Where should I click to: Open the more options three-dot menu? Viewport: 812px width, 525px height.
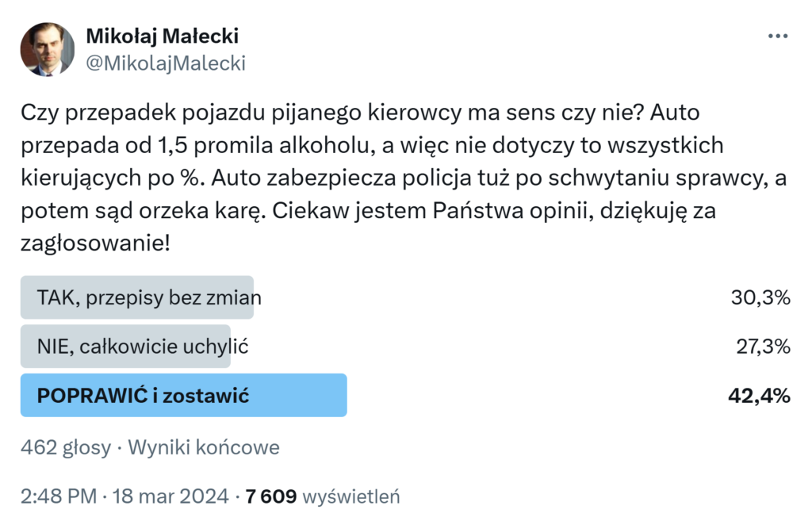point(778,37)
